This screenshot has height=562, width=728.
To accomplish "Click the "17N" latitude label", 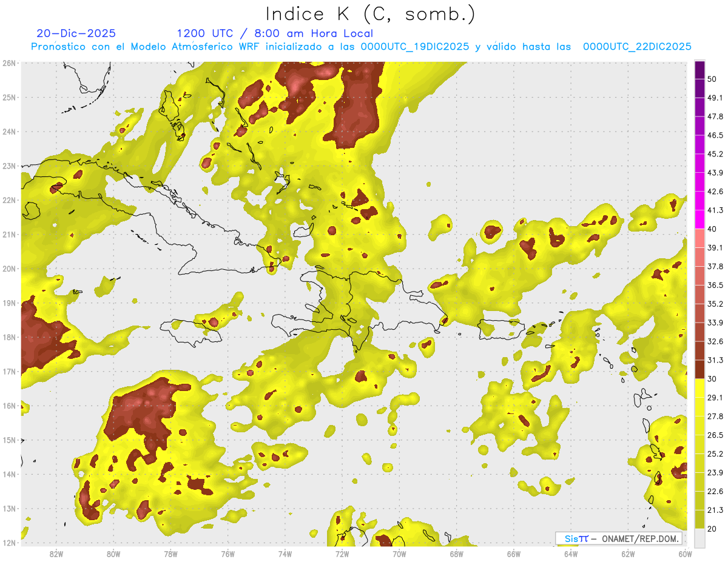I will click(9, 372).
